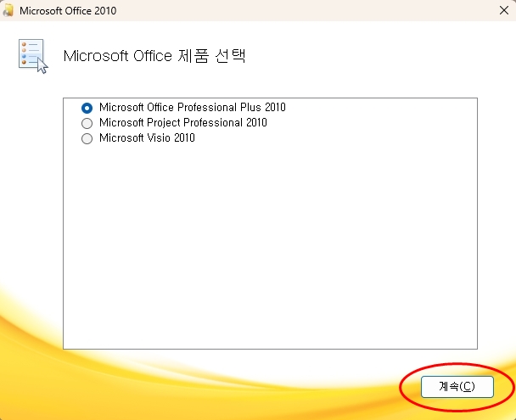
Task: Select Microsoft Office Professional Plus 2010 radio button
Action: click(87, 108)
